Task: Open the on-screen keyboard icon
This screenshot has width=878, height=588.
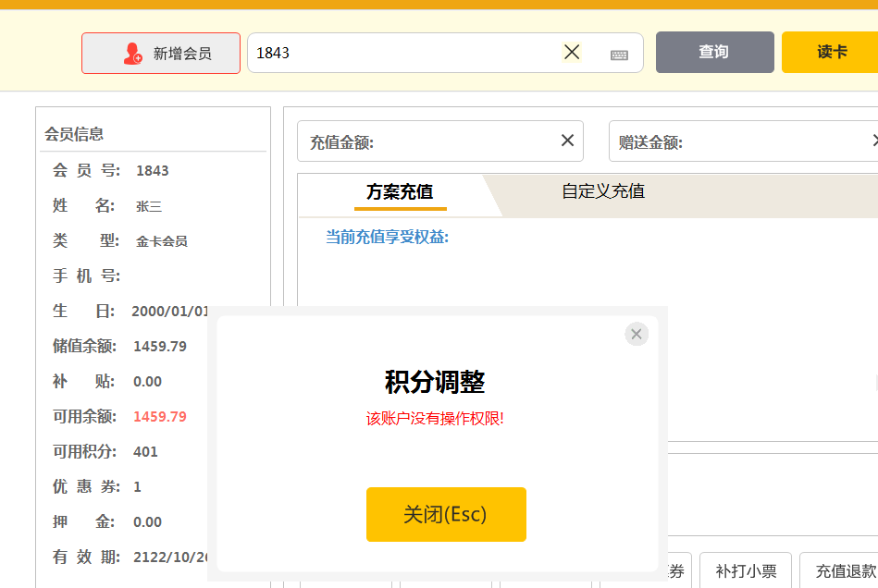Action: [x=619, y=55]
